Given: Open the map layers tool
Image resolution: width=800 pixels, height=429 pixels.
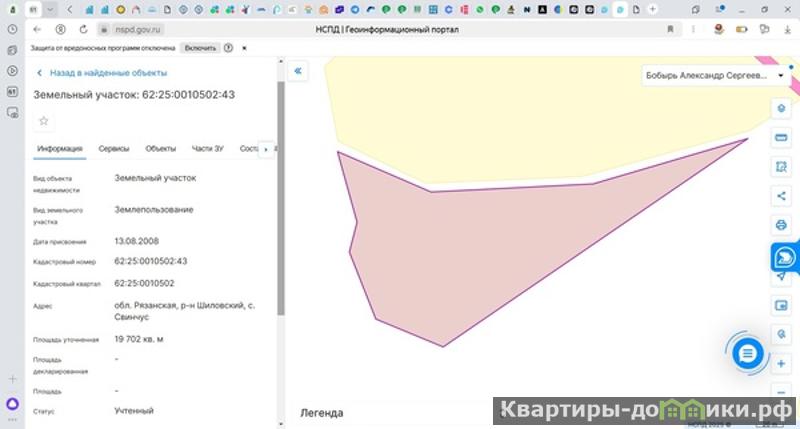Looking at the screenshot, I should point(781,108).
